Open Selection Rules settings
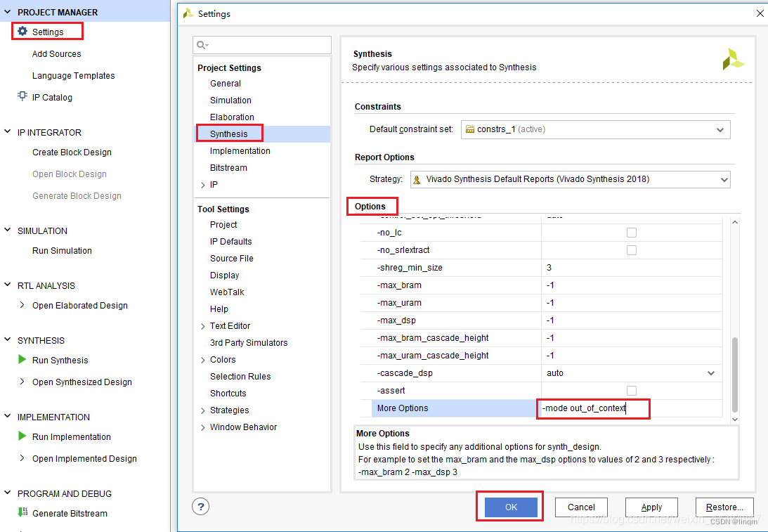This screenshot has height=532, width=768. click(x=240, y=376)
